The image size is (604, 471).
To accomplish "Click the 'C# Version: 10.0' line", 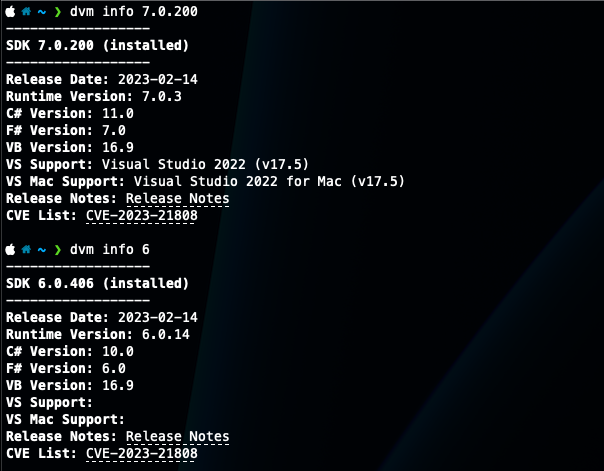I will pyautogui.click(x=70, y=351).
